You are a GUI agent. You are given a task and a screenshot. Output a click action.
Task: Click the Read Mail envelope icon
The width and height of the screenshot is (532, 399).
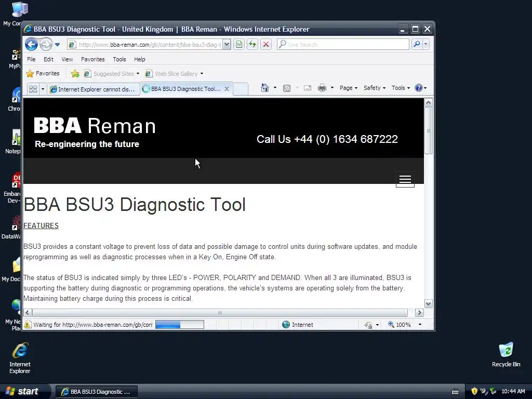pos(308,88)
